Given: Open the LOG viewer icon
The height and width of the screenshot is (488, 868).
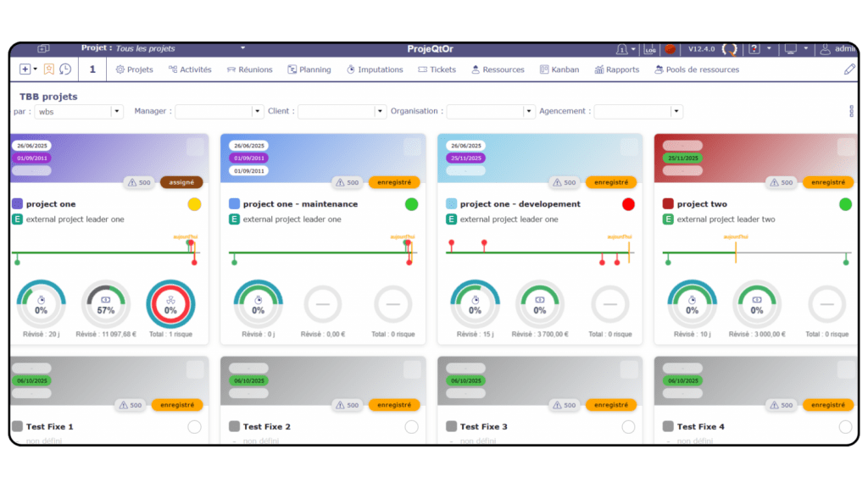Looking at the screenshot, I should pos(650,49).
